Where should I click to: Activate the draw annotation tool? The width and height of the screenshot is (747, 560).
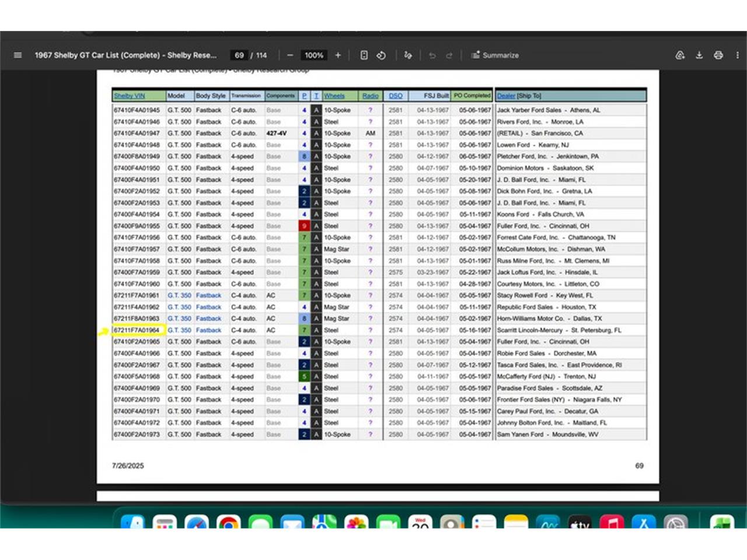[408, 55]
